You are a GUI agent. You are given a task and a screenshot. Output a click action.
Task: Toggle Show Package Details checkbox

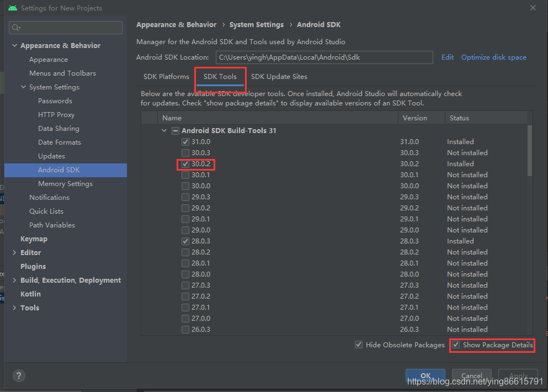pos(456,345)
